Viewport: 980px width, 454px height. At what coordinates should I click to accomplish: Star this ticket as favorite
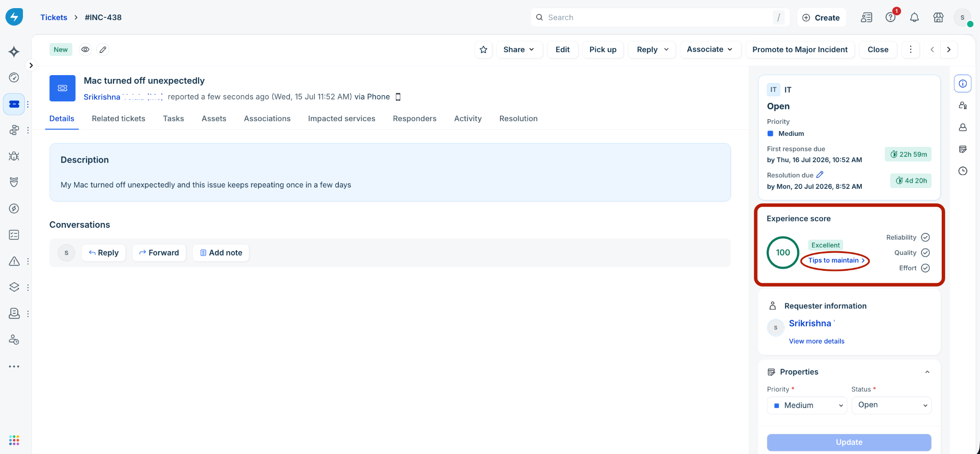point(483,50)
